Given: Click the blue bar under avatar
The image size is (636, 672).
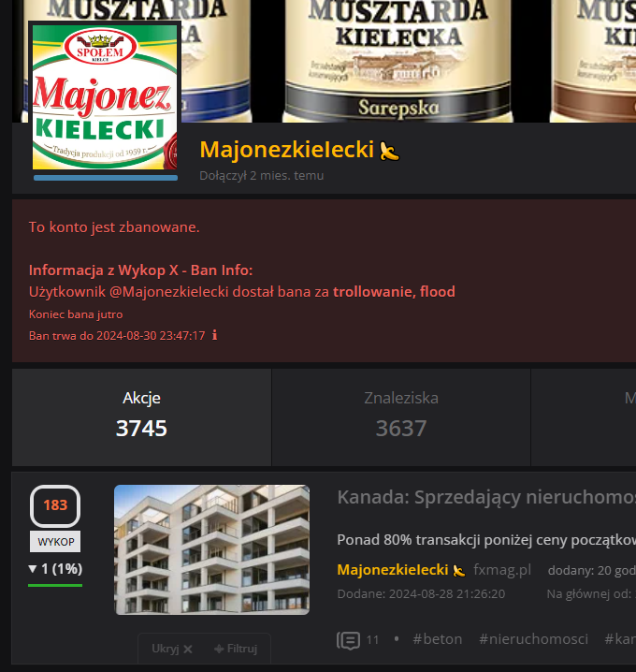Looking at the screenshot, I should coord(106,178).
